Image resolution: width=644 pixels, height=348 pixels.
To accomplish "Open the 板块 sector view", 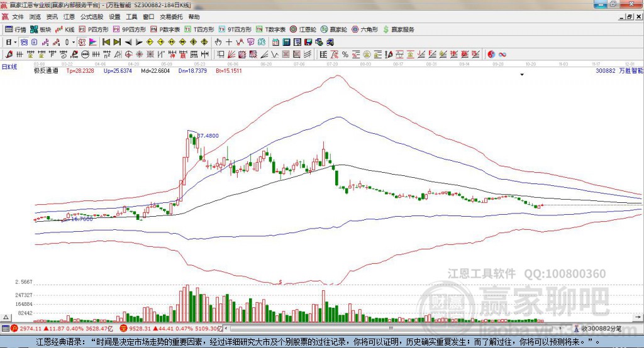I will 40,29.
